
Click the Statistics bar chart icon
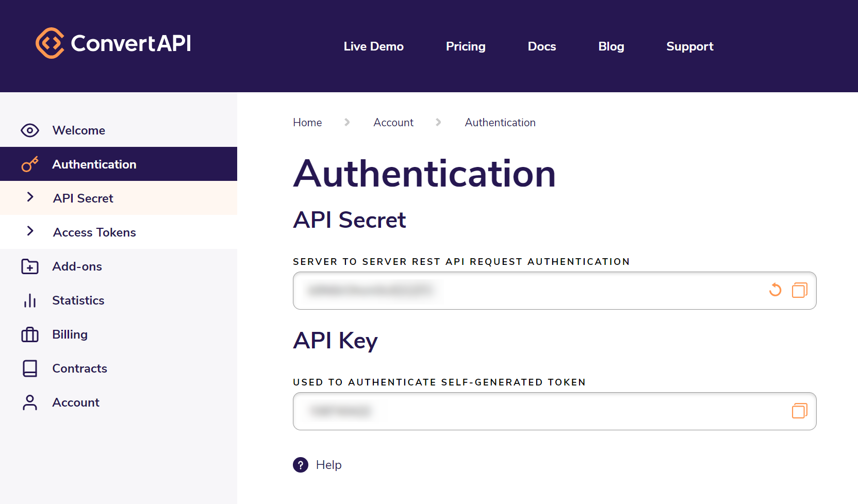point(30,300)
